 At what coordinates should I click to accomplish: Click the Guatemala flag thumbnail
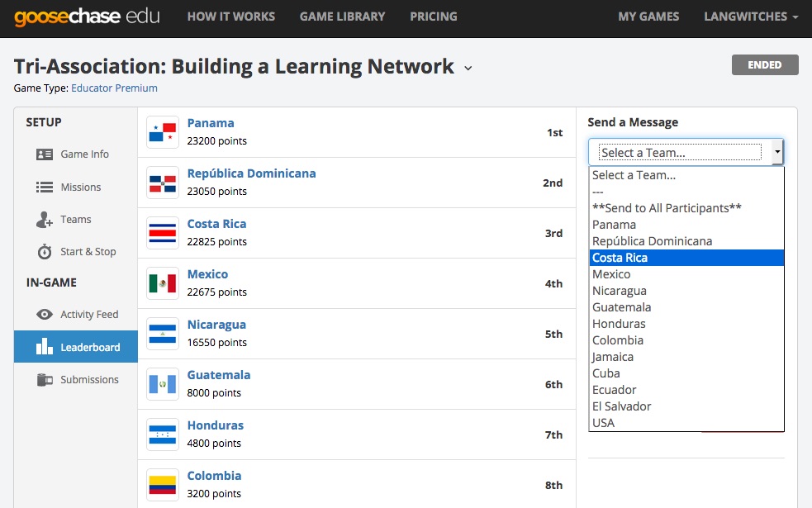163,384
